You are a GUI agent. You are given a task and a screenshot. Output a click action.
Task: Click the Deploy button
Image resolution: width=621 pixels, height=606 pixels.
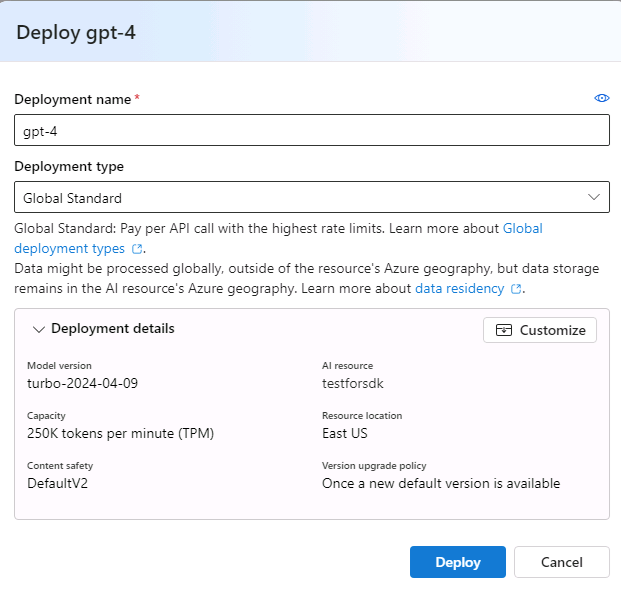tap(457, 562)
